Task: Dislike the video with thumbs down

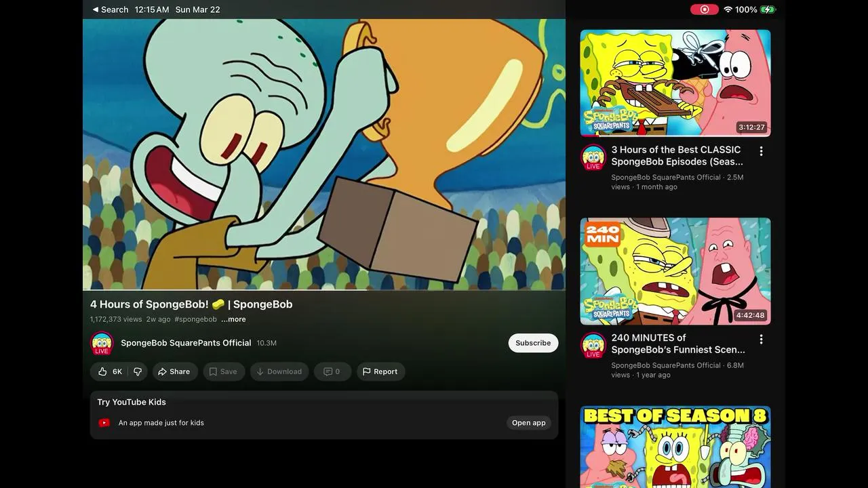Action: [138, 371]
